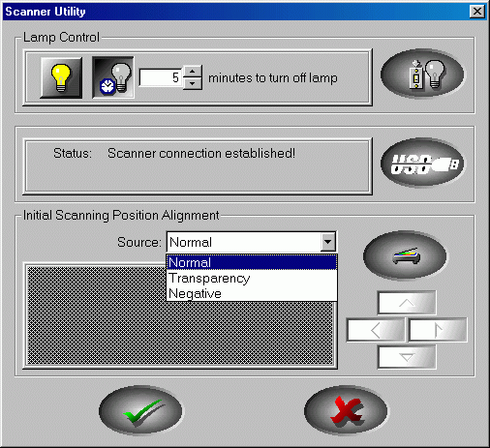Move alignment right with the right arrow

point(438,330)
